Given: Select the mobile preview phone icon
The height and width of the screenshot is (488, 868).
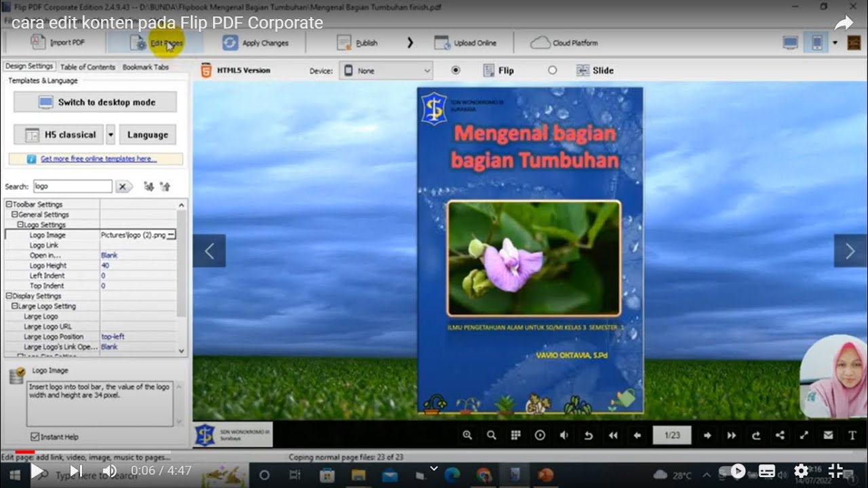Looking at the screenshot, I should 816,43.
